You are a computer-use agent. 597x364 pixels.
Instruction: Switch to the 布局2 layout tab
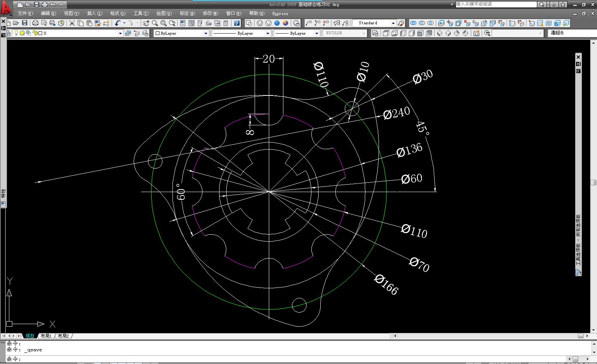[x=63, y=336]
